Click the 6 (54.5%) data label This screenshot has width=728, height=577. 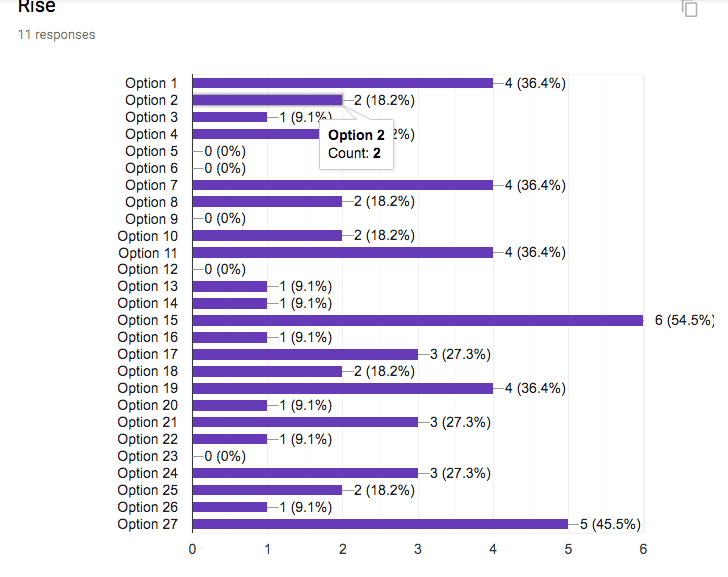click(684, 320)
